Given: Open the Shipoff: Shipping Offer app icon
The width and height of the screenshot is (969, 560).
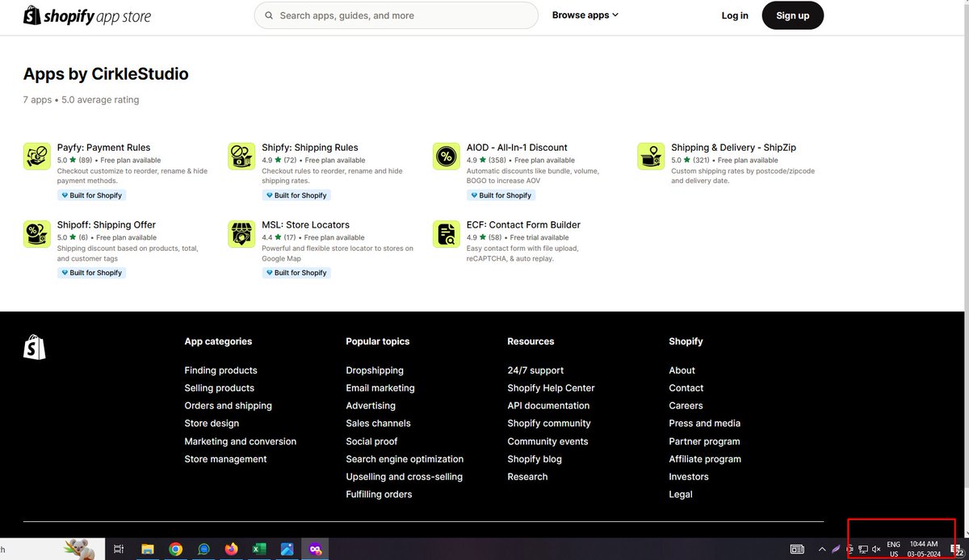Looking at the screenshot, I should point(36,234).
